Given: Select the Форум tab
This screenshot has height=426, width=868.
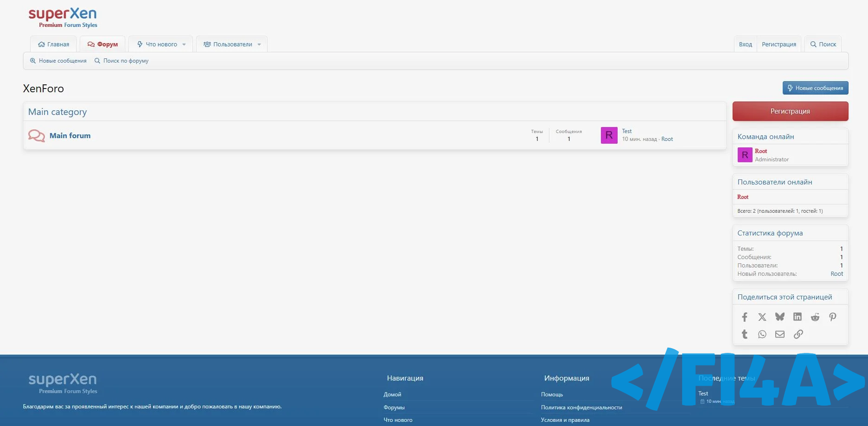Looking at the screenshot, I should 102,45.
